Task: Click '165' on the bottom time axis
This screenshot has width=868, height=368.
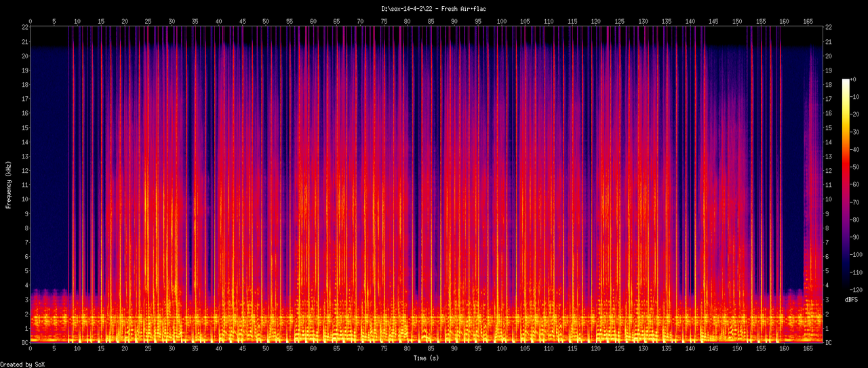Action: point(808,350)
